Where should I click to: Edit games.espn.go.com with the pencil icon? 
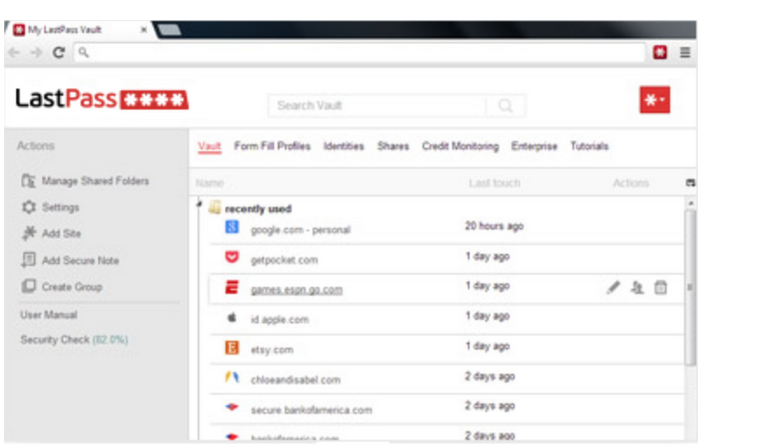click(613, 287)
